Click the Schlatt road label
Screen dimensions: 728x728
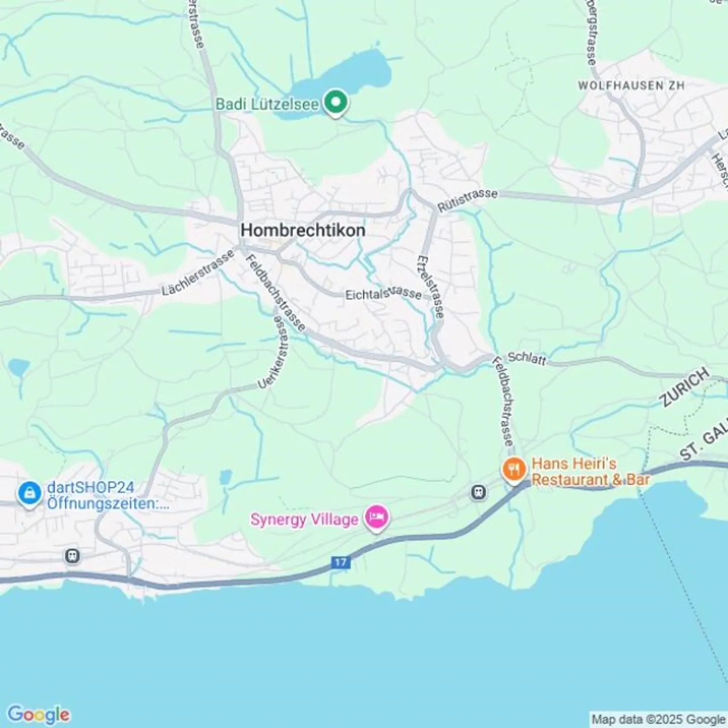(x=527, y=357)
